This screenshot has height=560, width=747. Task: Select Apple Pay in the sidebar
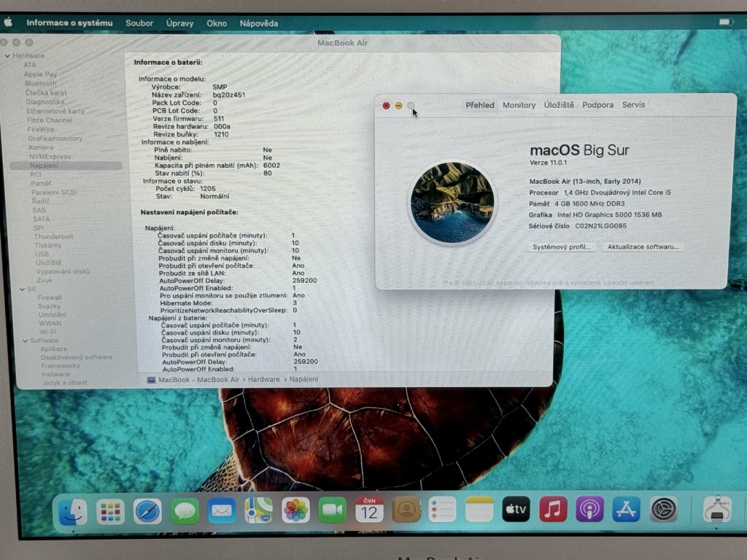pyautogui.click(x=40, y=74)
